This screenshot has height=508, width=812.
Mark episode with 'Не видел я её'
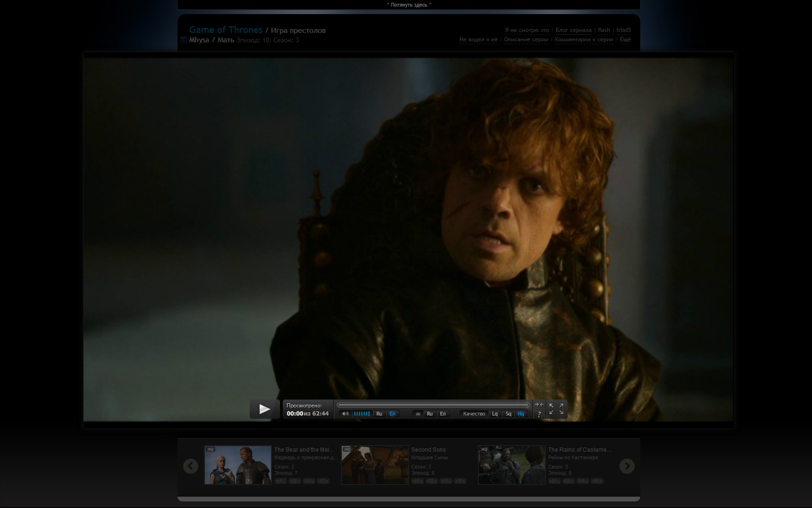click(478, 39)
